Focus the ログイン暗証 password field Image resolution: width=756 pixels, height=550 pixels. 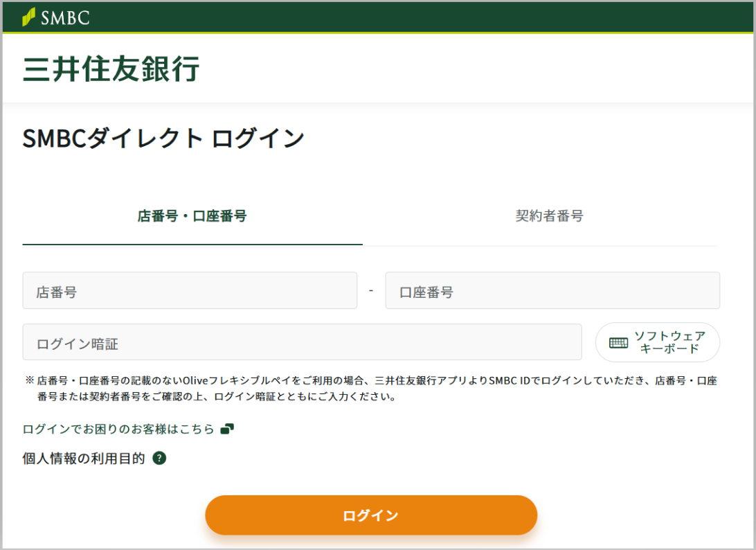pos(303,342)
